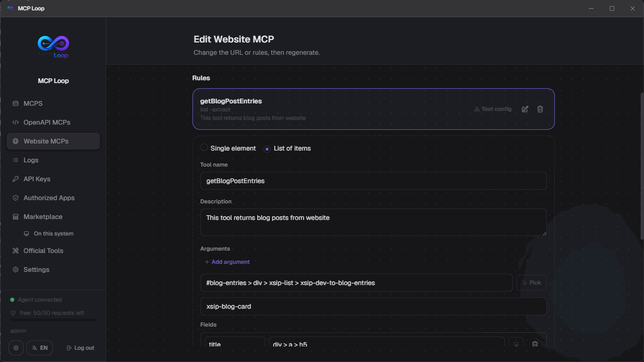Click into the Description text area
This screenshot has width=644, height=362.
click(373, 222)
